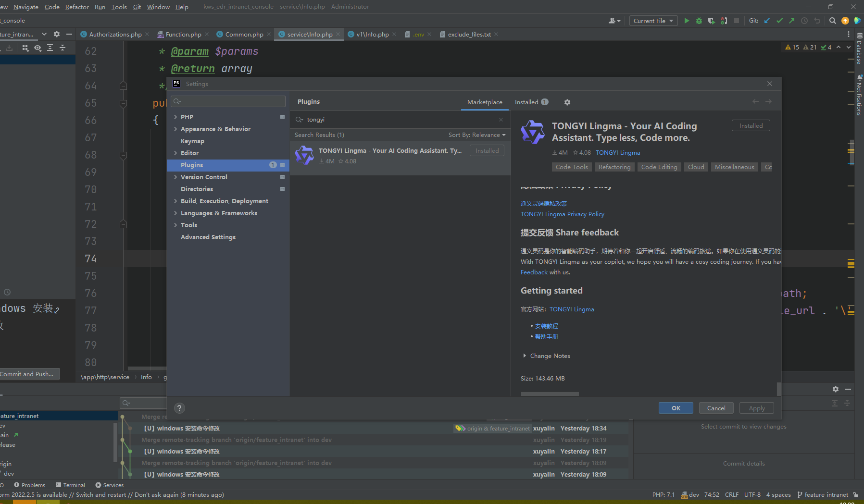Clear the tongyi plugin search text
Screen dimensions: 864x504
pyautogui.click(x=501, y=120)
